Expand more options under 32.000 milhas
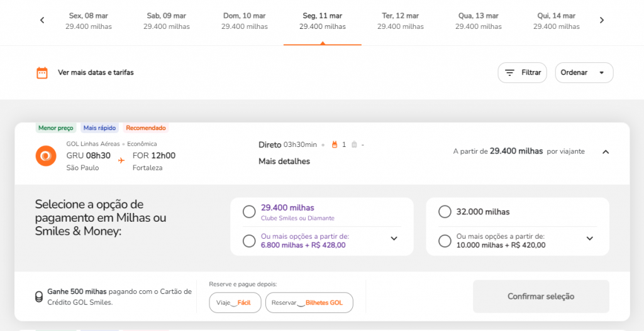Screen dimensions: 644x331 click(x=590, y=239)
